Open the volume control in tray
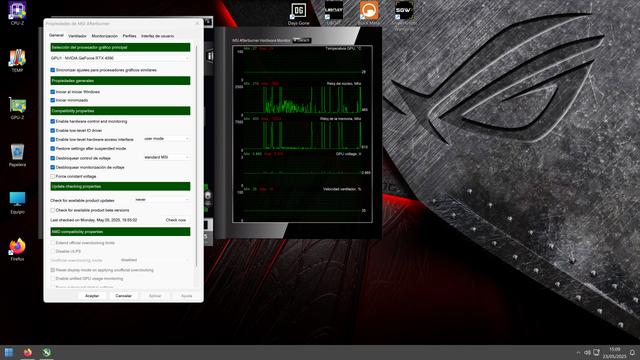 point(587,352)
